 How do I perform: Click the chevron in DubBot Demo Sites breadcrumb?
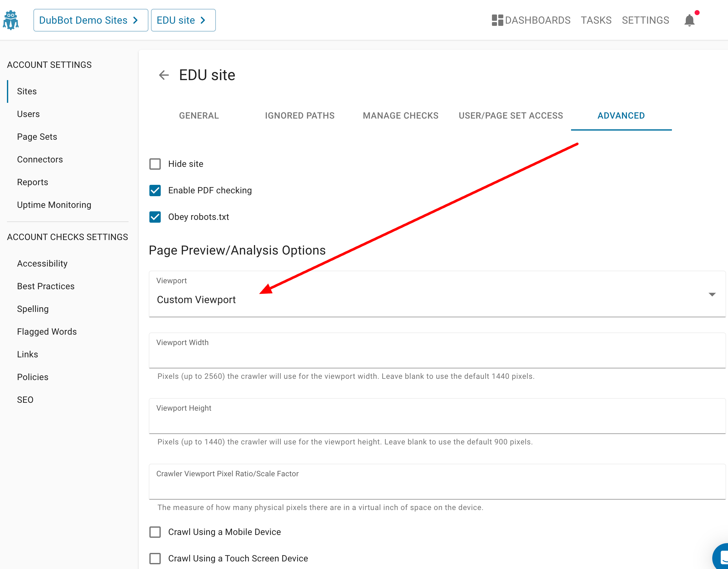[x=136, y=20]
